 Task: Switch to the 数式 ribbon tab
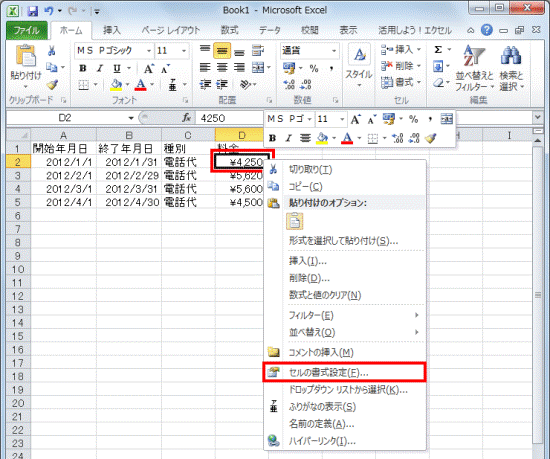tap(229, 30)
